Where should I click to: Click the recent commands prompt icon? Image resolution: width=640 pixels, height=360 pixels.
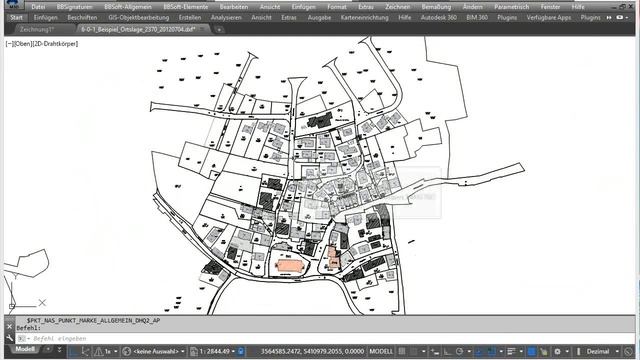point(22,338)
